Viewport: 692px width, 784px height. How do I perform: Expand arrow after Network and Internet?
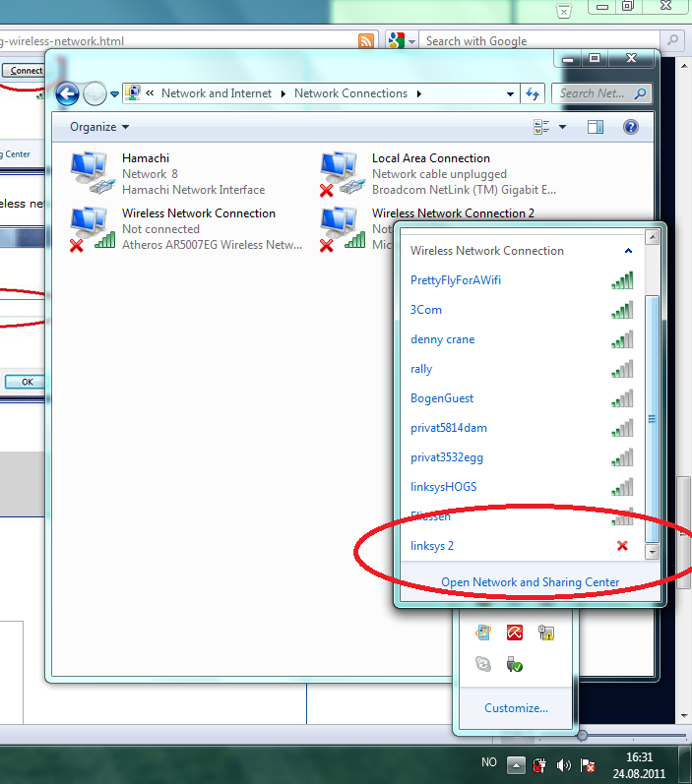(283, 94)
